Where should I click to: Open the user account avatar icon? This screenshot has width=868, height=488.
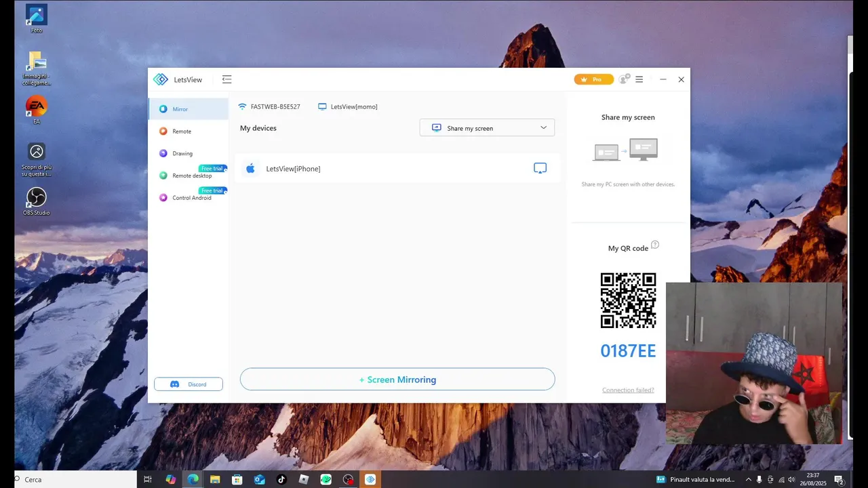coord(624,79)
